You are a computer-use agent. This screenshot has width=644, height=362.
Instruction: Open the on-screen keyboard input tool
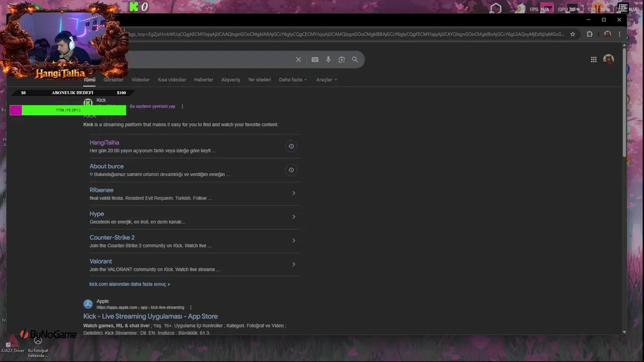pos(315,59)
